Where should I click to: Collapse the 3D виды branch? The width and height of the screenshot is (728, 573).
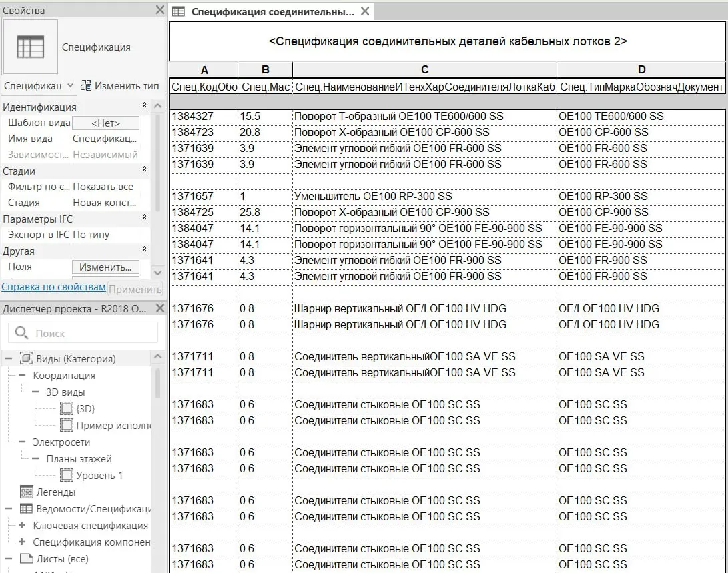coord(35,392)
